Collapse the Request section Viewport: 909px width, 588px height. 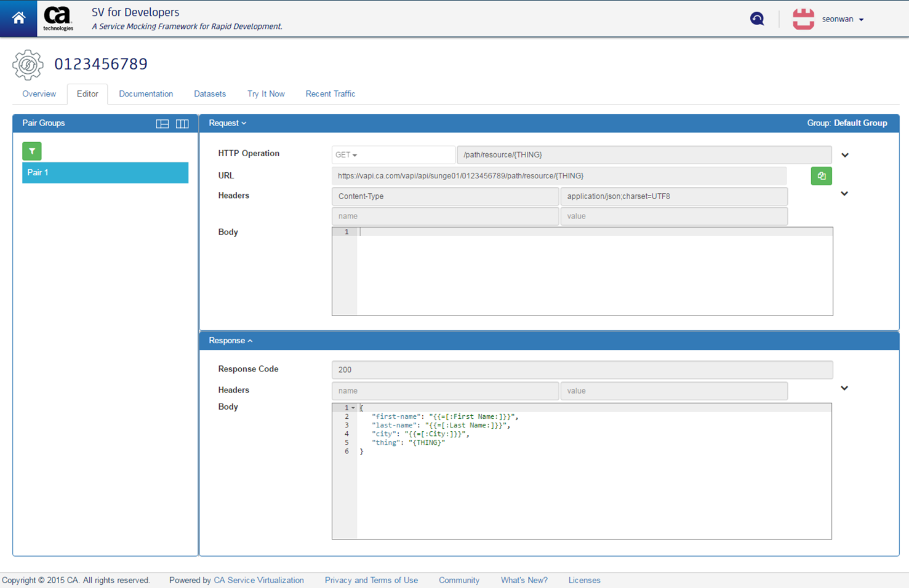coord(228,123)
